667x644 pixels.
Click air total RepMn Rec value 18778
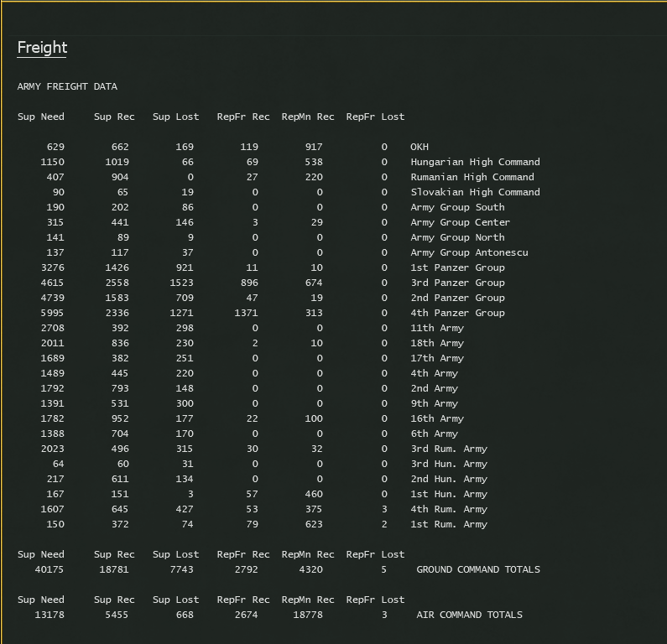316,615
